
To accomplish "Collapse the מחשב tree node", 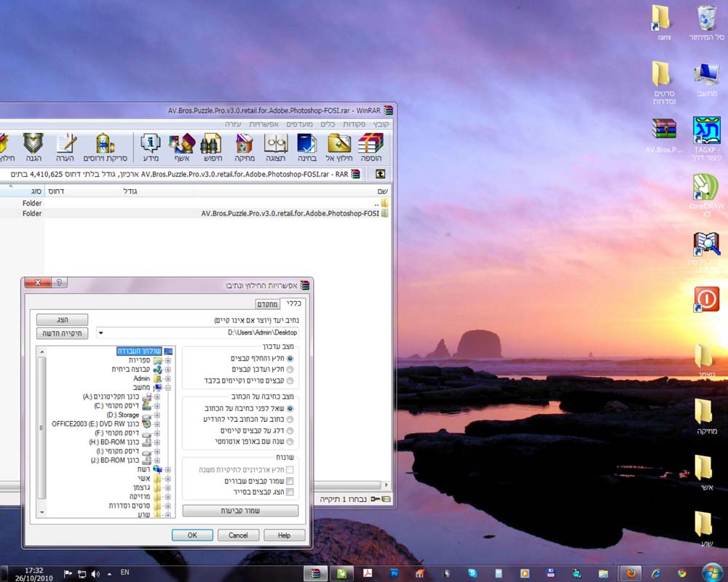I will (168, 388).
